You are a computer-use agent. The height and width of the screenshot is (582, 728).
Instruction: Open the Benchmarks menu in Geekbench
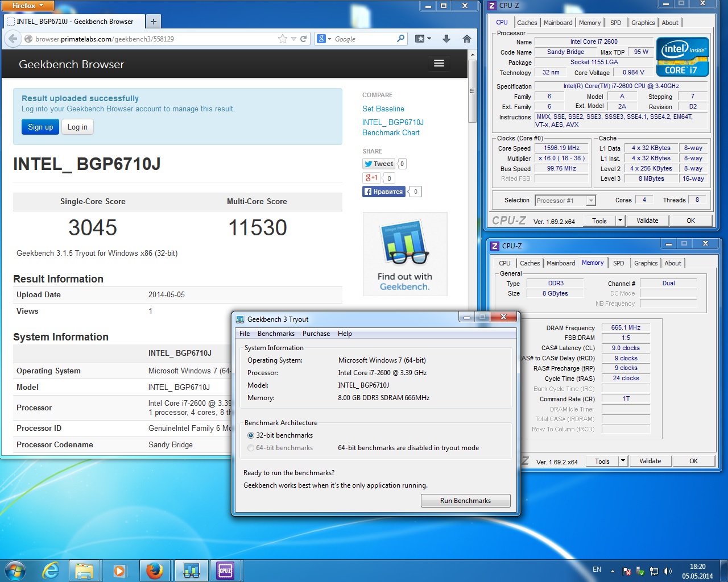point(276,334)
